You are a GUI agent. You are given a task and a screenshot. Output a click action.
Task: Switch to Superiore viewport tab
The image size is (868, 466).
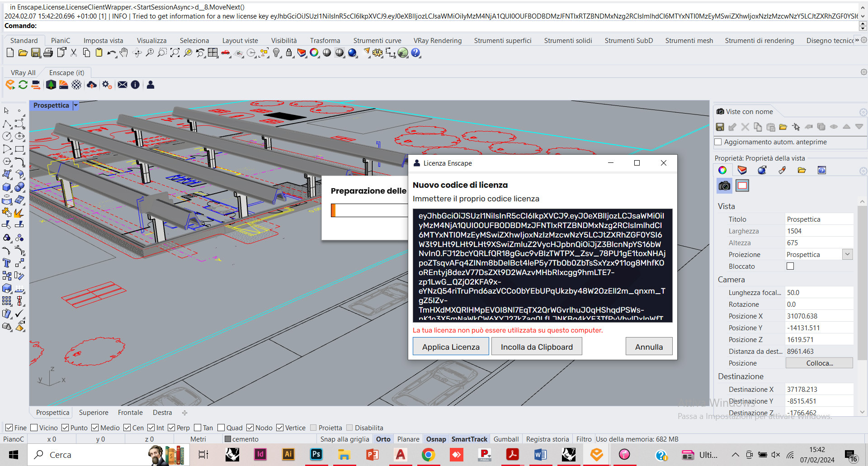(x=94, y=413)
